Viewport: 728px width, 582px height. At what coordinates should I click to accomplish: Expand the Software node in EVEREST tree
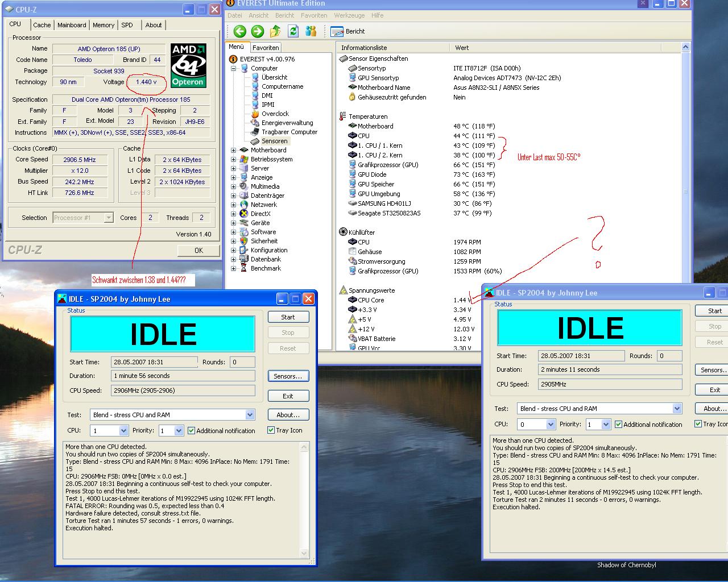click(x=233, y=232)
